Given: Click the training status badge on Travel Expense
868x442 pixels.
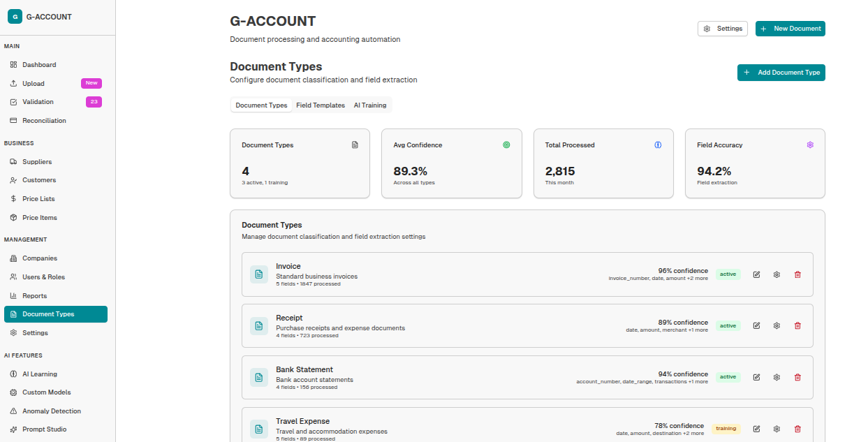Looking at the screenshot, I should coord(726,429).
